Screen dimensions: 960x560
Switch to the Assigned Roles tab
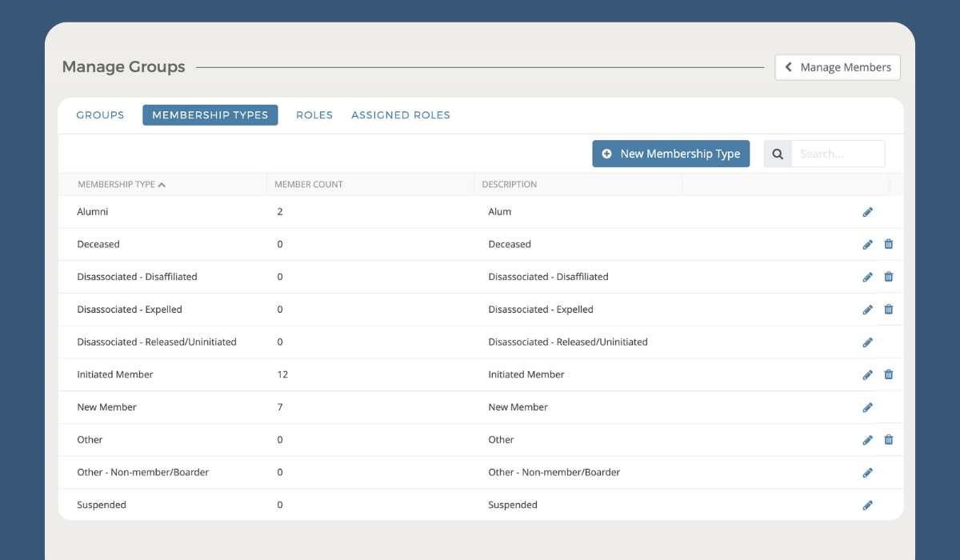coord(400,114)
